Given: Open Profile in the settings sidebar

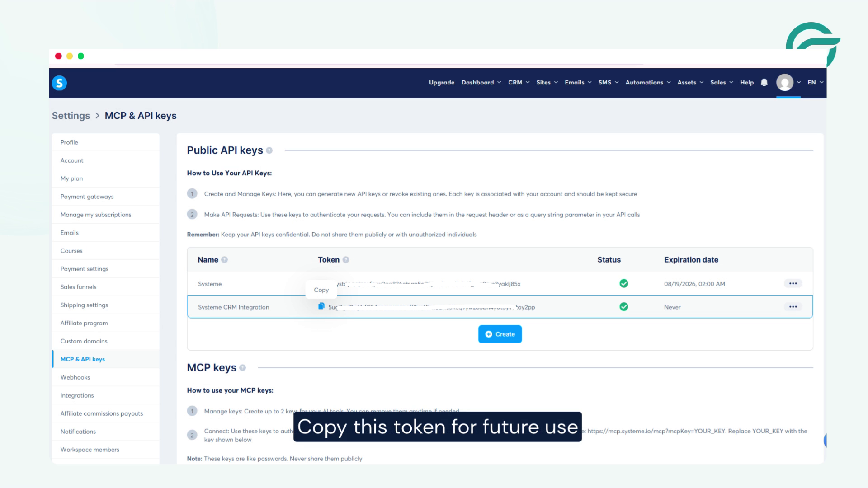Looking at the screenshot, I should tap(106, 142).
